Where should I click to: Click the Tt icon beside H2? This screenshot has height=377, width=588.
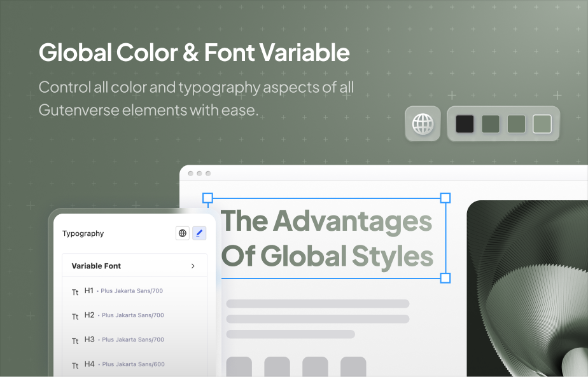tap(75, 317)
